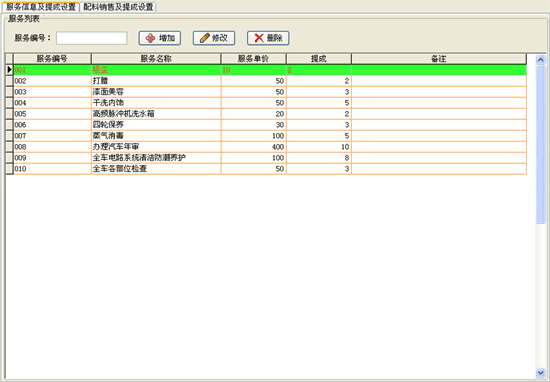Select service number 001 cell
550x382 pixels.
pos(52,70)
